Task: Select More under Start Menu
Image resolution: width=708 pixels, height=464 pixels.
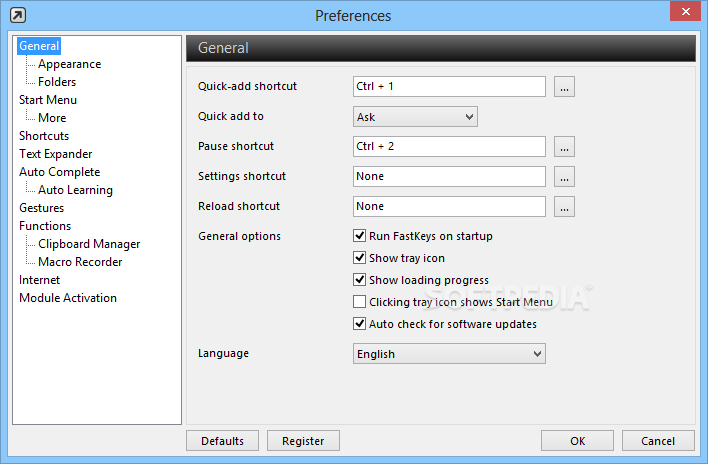Action: 52,118
